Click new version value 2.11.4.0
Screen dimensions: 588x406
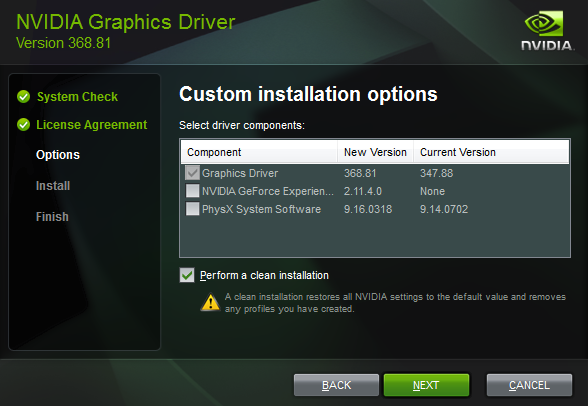point(363,191)
